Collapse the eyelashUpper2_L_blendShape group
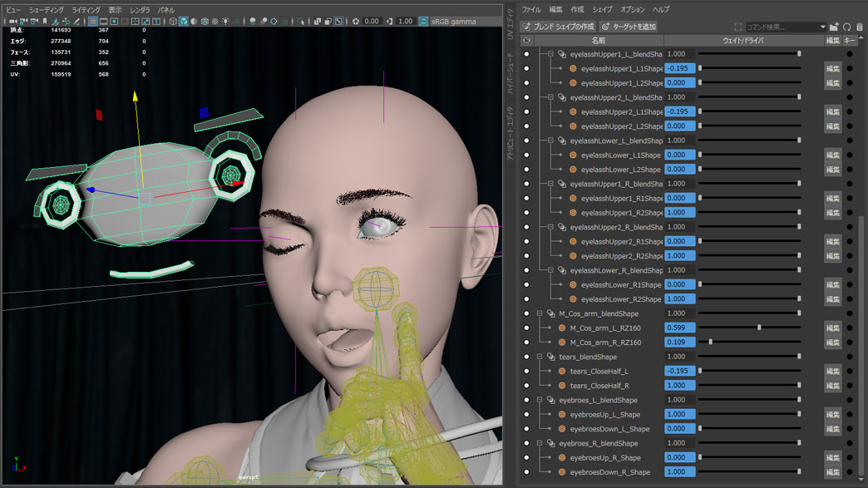The width and height of the screenshot is (868, 488). coord(550,97)
